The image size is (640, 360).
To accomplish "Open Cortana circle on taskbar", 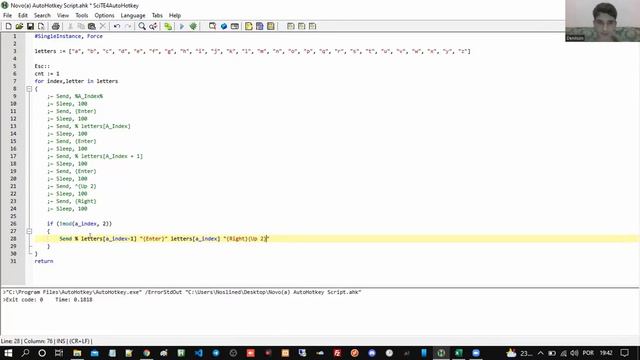I will pos(42,353).
